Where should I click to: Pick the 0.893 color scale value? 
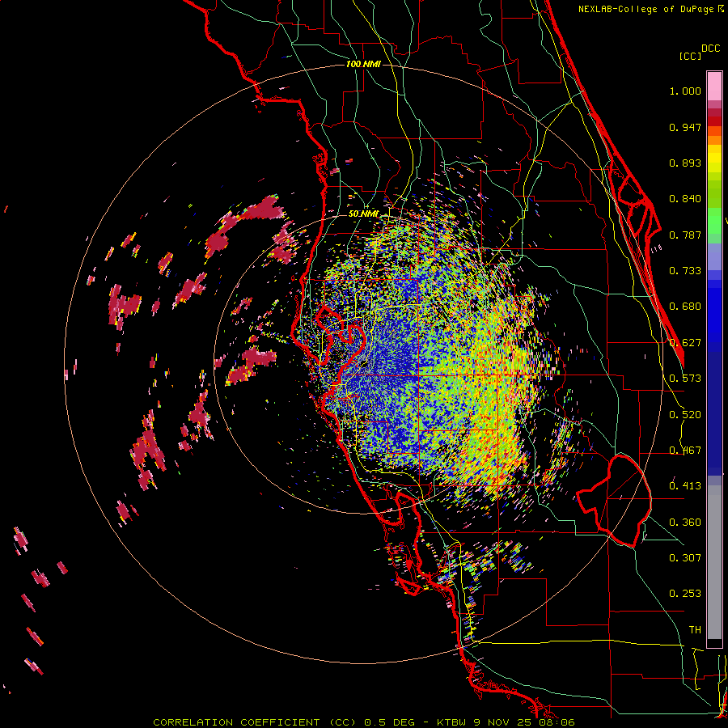point(685,163)
